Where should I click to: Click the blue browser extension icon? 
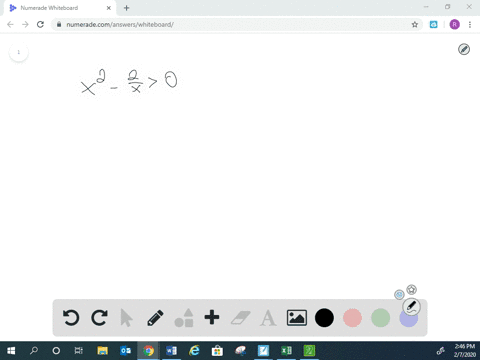[x=433, y=24]
